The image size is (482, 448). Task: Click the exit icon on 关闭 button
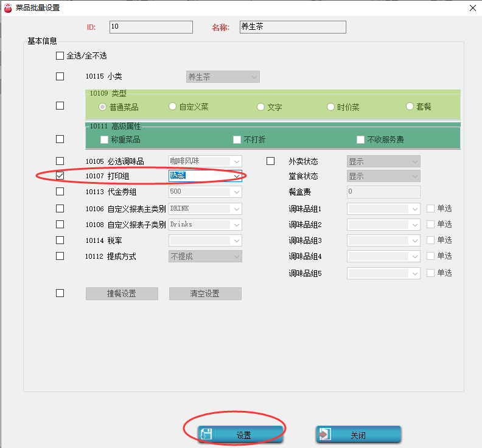325,435
